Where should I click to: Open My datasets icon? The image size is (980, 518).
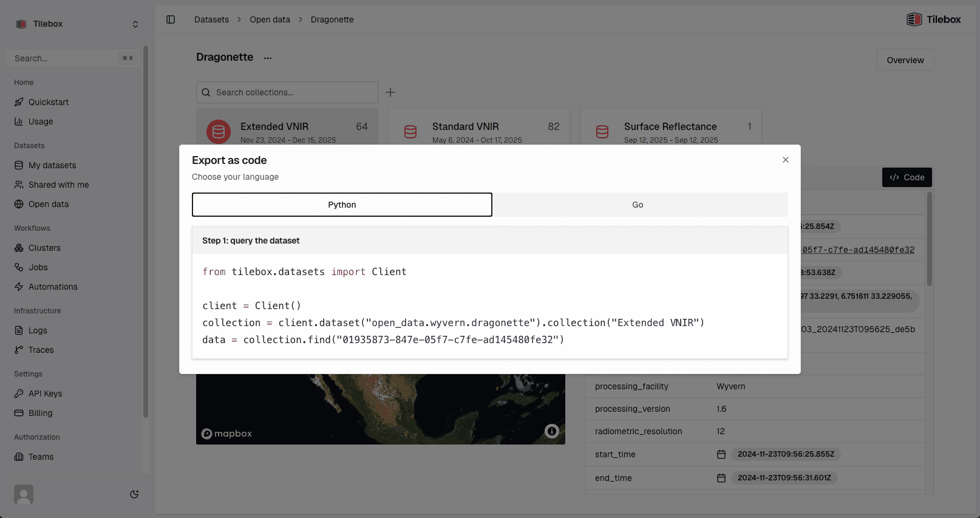pyautogui.click(x=19, y=165)
